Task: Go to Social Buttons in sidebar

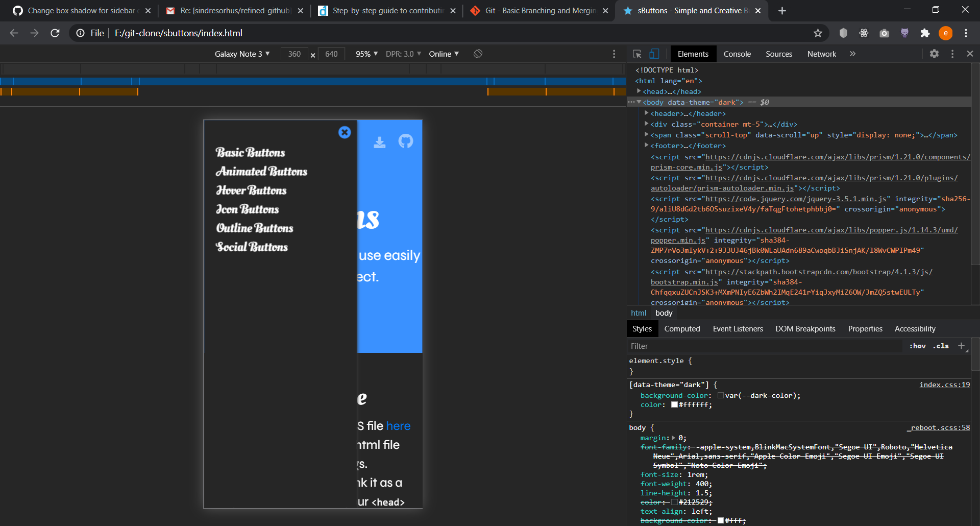Action: 252,247
